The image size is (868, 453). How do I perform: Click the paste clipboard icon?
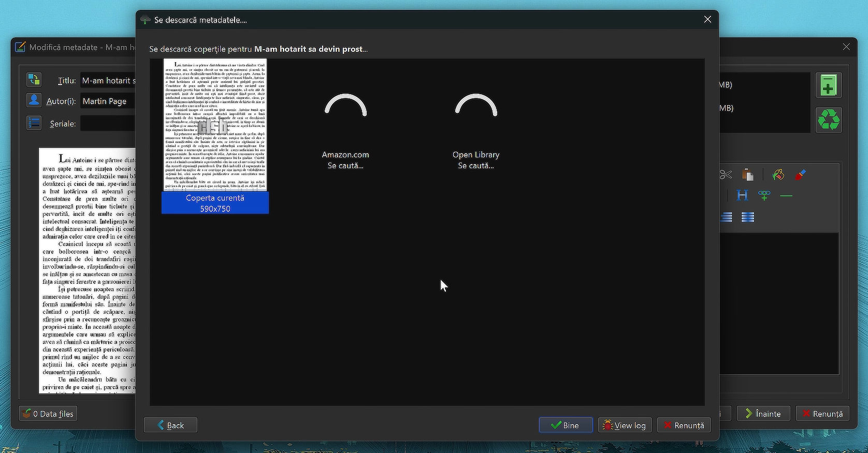pyautogui.click(x=747, y=174)
